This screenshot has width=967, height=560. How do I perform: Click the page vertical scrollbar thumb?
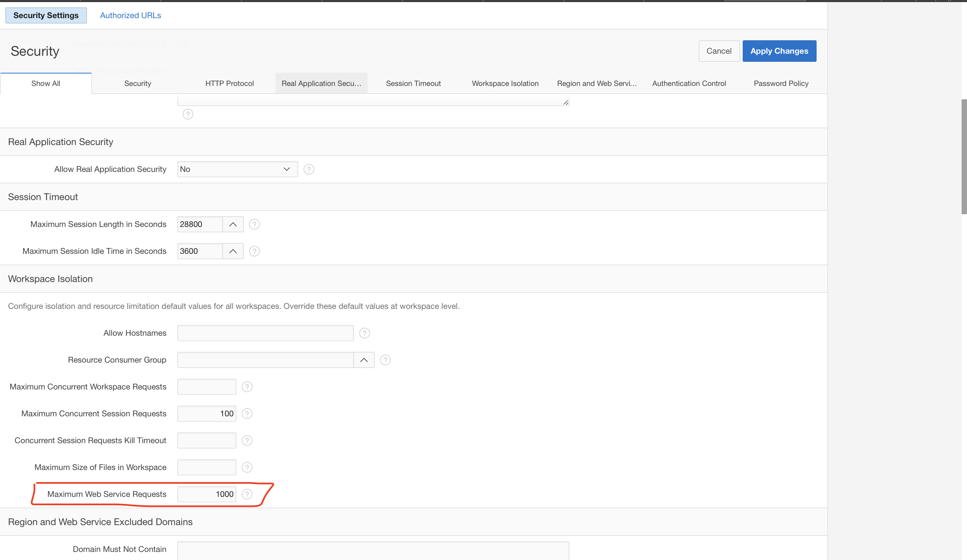964,156
